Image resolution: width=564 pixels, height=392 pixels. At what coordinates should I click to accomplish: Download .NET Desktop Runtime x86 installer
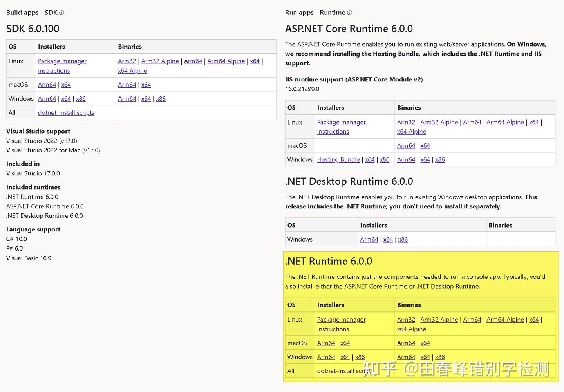[x=403, y=239]
